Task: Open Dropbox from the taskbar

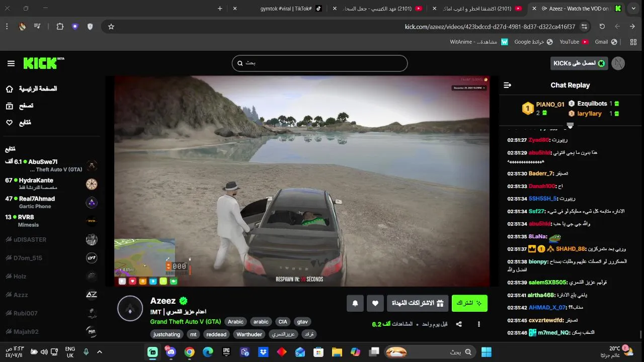Action: [x=263, y=352]
